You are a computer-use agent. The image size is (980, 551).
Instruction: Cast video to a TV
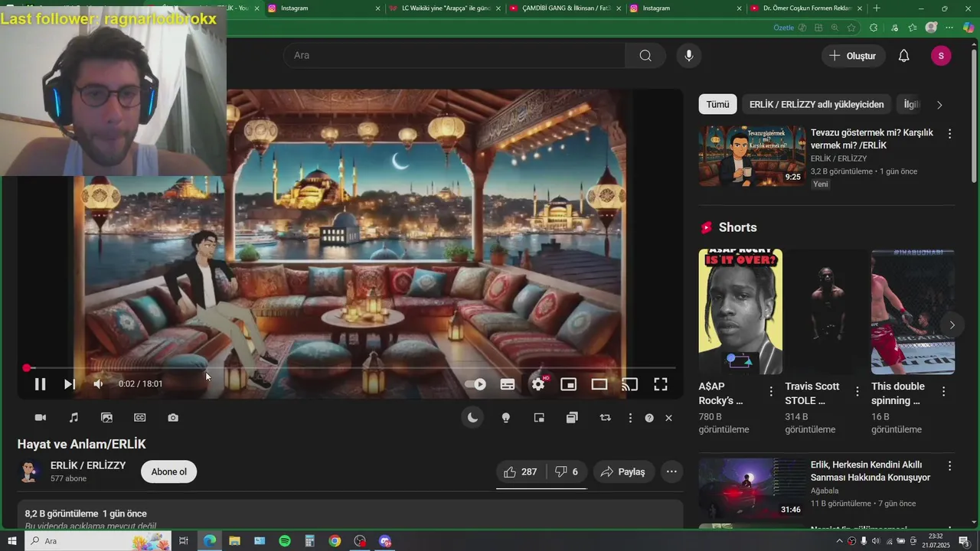[630, 384]
